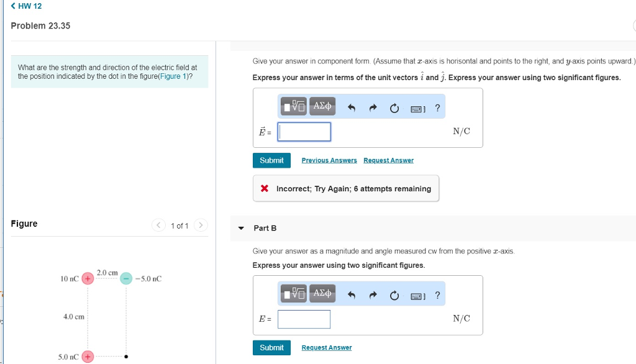The height and width of the screenshot is (364, 636).
Task: Undo last edit in Part A answer
Action: 351,108
